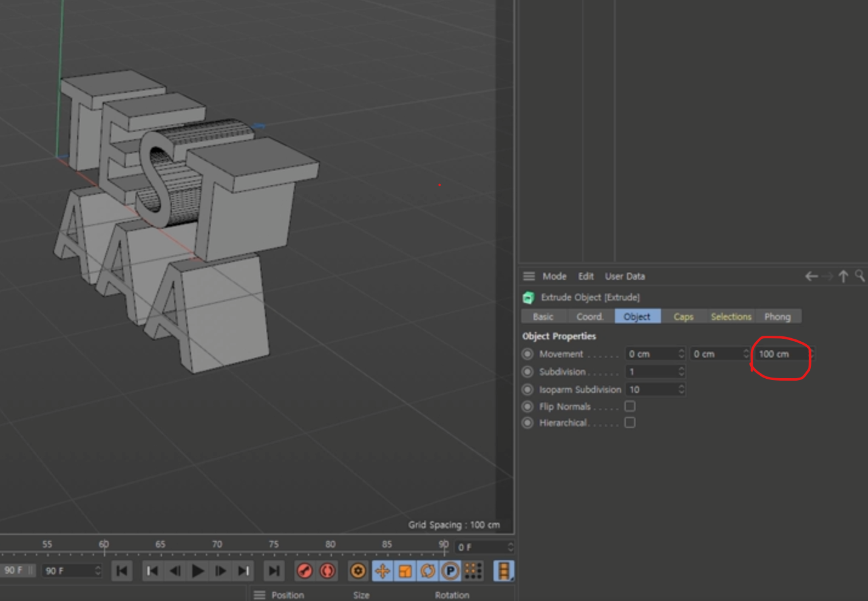Viewport: 868px width, 601px height.
Task: Click the Grid Spacing : 100 cm label
Action: pos(453,525)
